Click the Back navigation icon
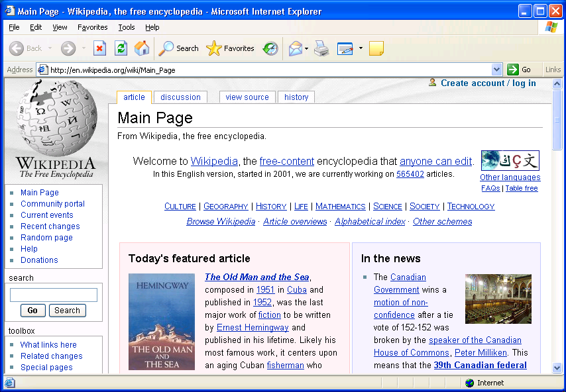The height and width of the screenshot is (392, 566). (17, 48)
